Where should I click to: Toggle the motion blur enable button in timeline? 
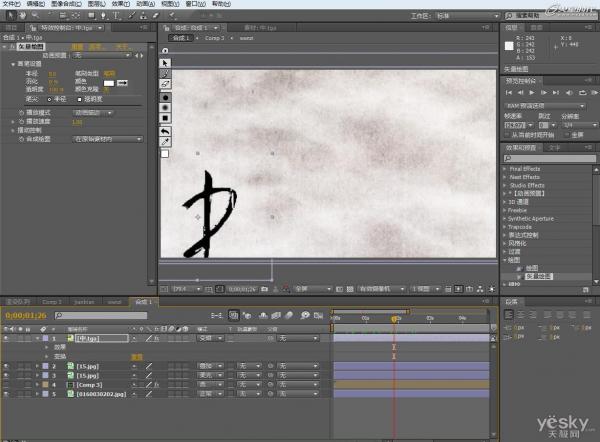coord(289,315)
